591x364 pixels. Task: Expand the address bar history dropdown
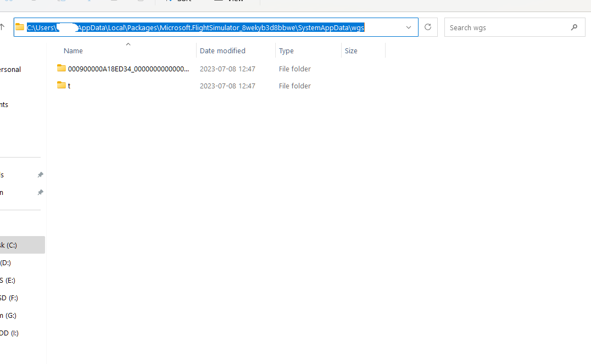pos(409,27)
